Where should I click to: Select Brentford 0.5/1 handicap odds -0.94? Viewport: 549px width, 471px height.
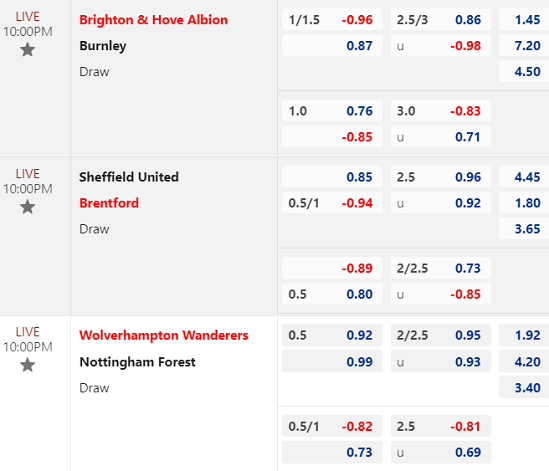[x=332, y=203]
